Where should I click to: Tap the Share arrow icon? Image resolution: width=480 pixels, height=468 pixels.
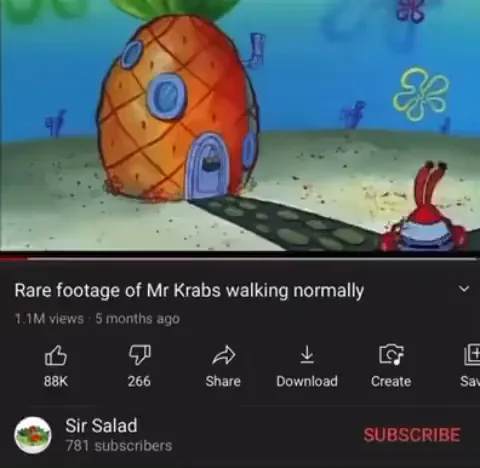click(x=224, y=355)
